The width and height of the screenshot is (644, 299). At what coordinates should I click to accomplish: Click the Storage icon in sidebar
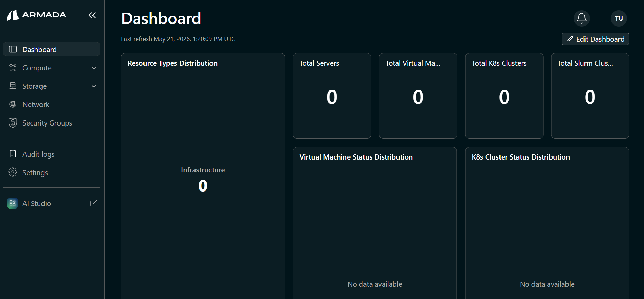(x=13, y=86)
